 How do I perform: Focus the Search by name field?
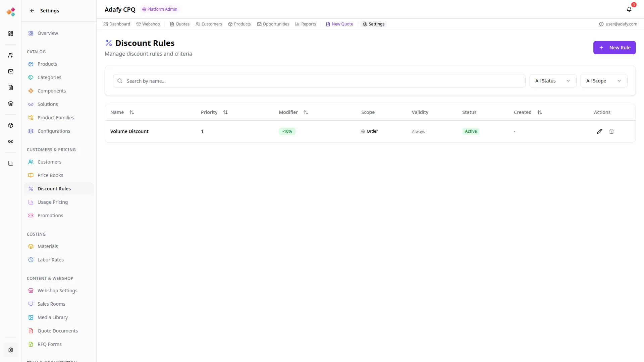(319, 81)
